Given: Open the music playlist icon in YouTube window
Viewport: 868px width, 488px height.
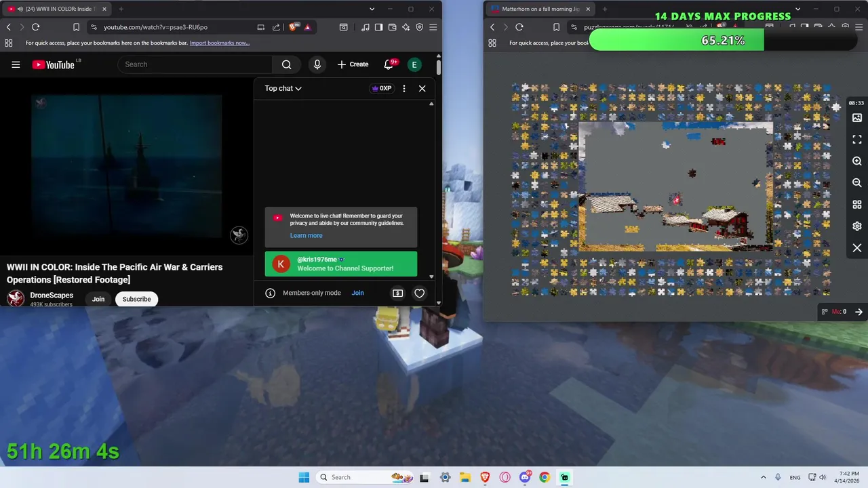Looking at the screenshot, I should pyautogui.click(x=366, y=27).
